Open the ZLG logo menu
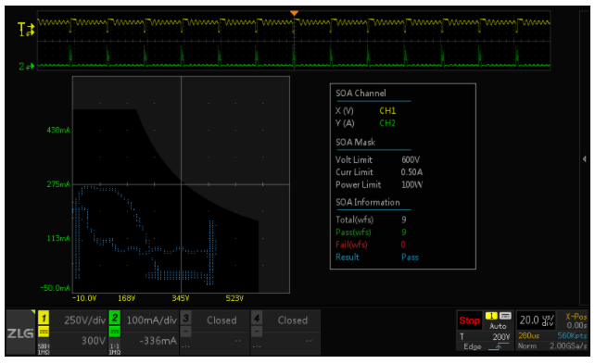Image resolution: width=595 pixels, height=364 pixels. [x=20, y=333]
